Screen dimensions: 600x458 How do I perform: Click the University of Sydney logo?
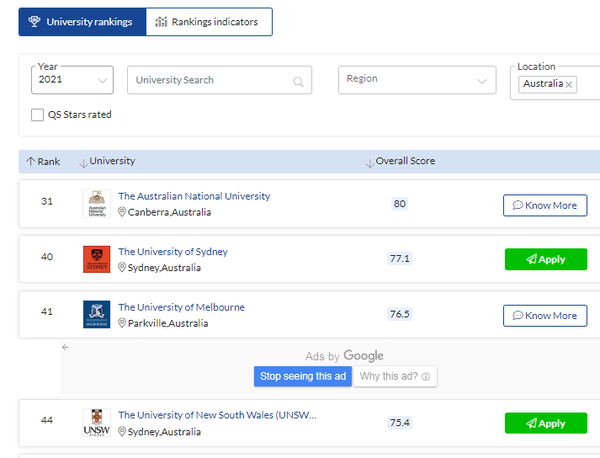97,259
